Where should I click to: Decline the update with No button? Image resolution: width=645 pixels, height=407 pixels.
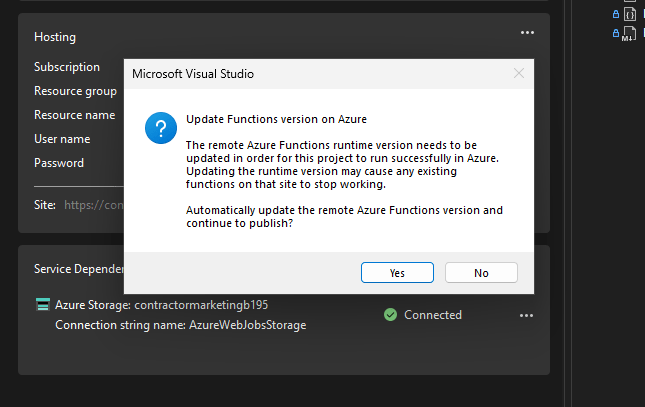(481, 272)
